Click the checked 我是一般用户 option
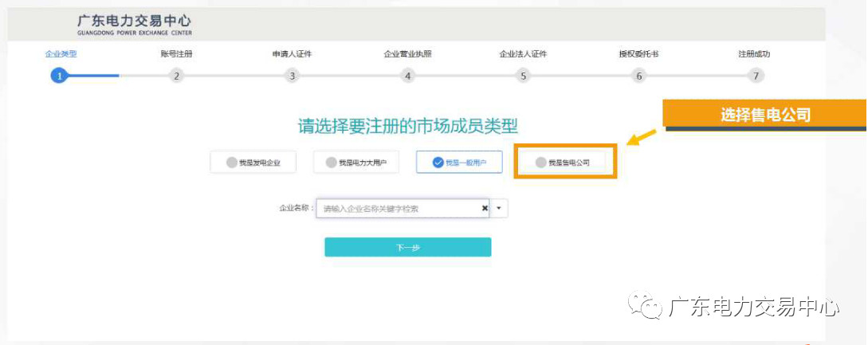Screen dimensions: 868x345 pos(459,163)
